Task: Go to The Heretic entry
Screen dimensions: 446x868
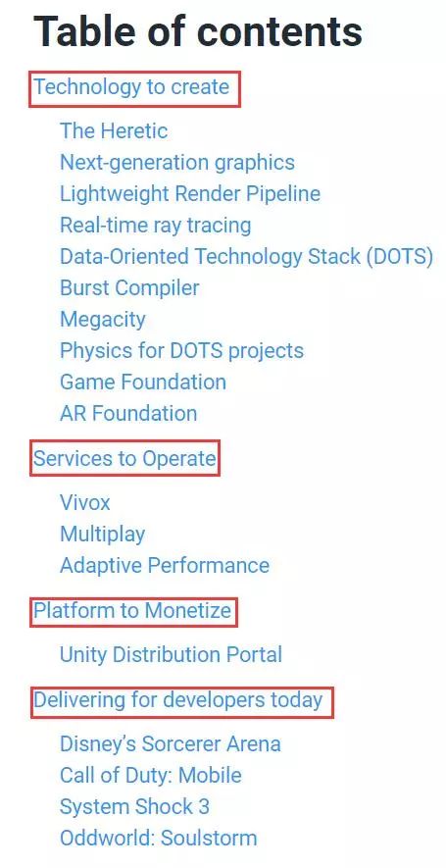Action: coord(114,131)
